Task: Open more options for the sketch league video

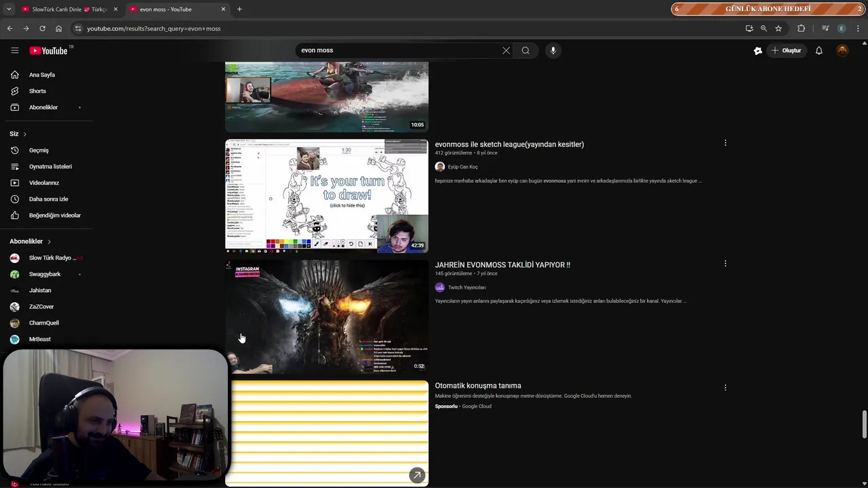Action: click(x=725, y=143)
